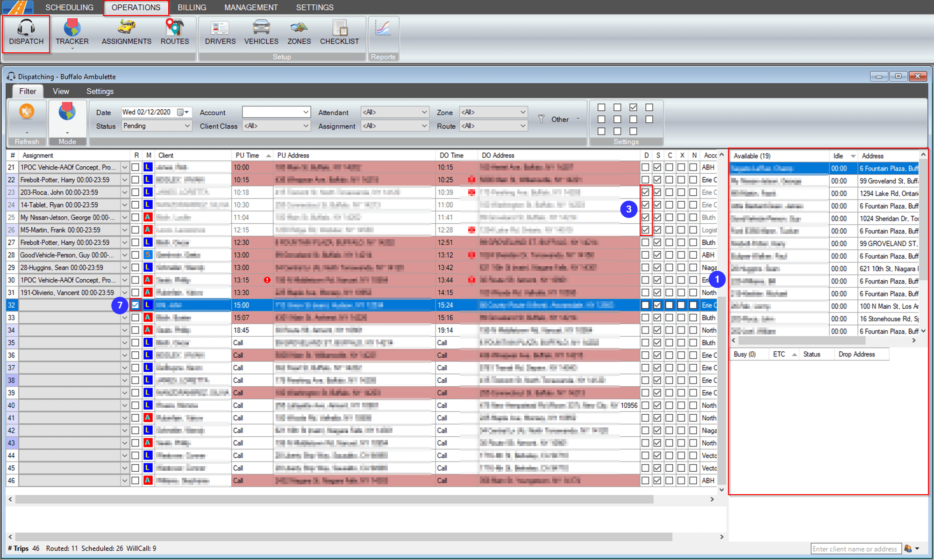Open the Zone filter dropdown

(x=493, y=112)
